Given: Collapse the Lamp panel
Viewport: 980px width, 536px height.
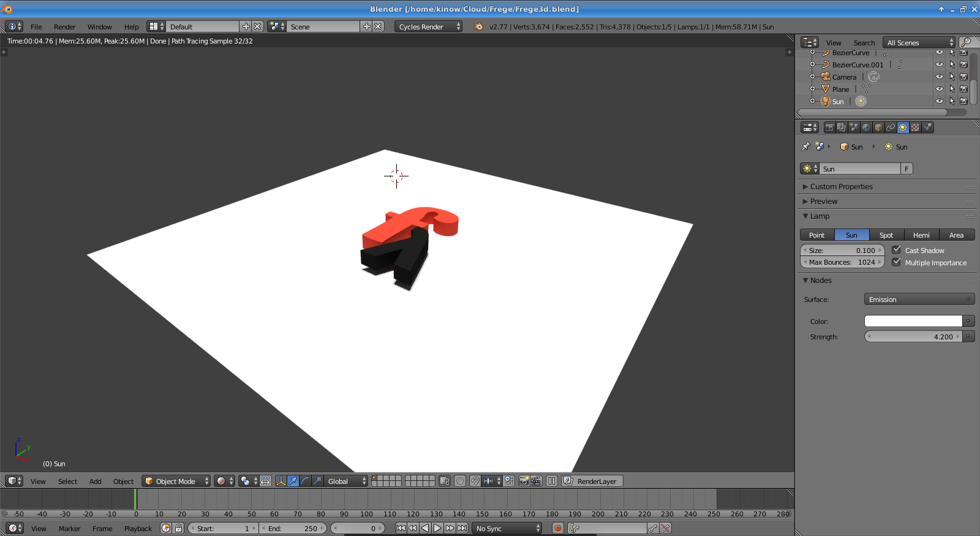Looking at the screenshot, I should [805, 216].
